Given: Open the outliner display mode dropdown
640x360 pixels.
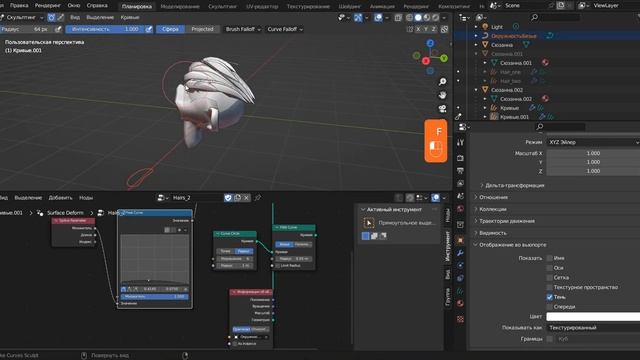Looking at the screenshot, I should pyautogui.click(x=482, y=17).
